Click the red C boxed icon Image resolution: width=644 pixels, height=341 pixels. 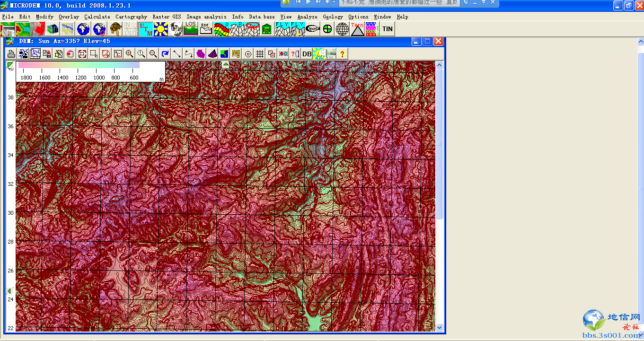tap(117, 53)
